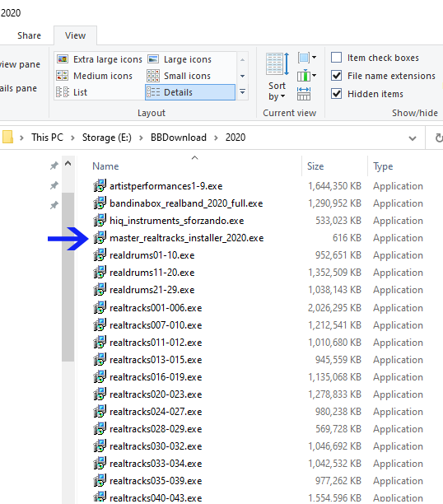Select realtracks013-015.exe icon
The height and width of the screenshot is (504, 443).
[100, 359]
